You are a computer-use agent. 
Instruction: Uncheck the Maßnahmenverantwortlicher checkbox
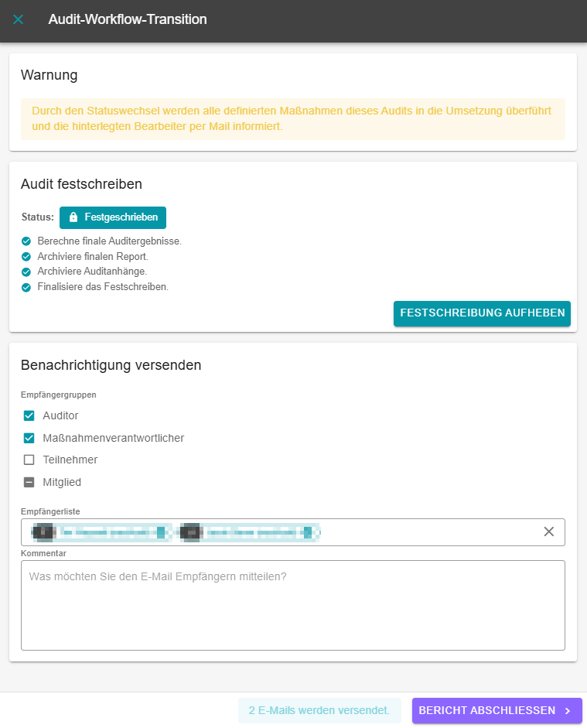[x=29, y=438]
